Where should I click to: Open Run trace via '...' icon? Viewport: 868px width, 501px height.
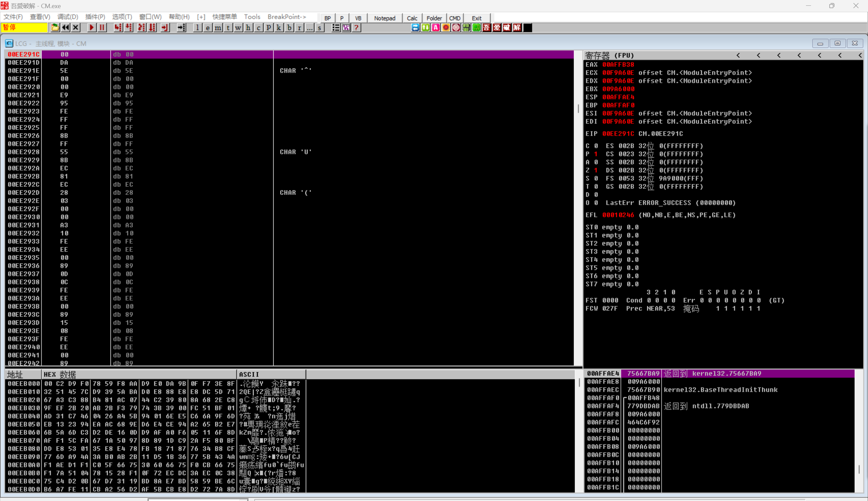pos(310,27)
